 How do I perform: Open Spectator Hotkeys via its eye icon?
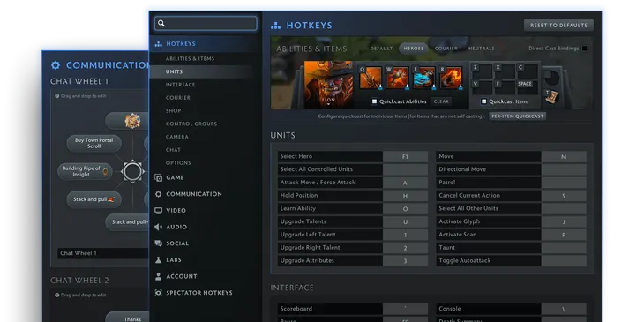(159, 293)
